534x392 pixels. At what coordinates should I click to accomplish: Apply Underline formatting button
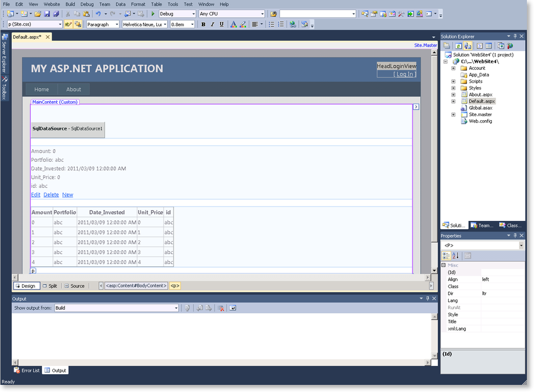tap(222, 24)
